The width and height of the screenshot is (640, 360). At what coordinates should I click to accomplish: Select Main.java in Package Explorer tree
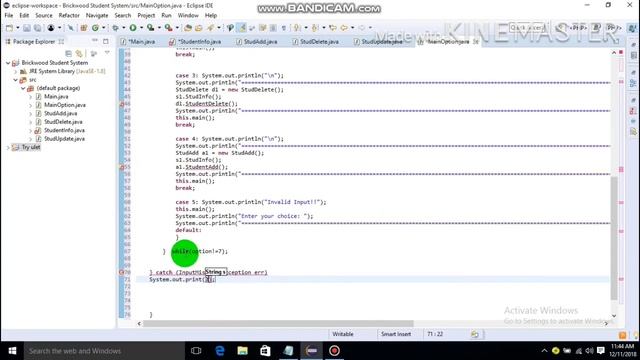(x=56, y=97)
